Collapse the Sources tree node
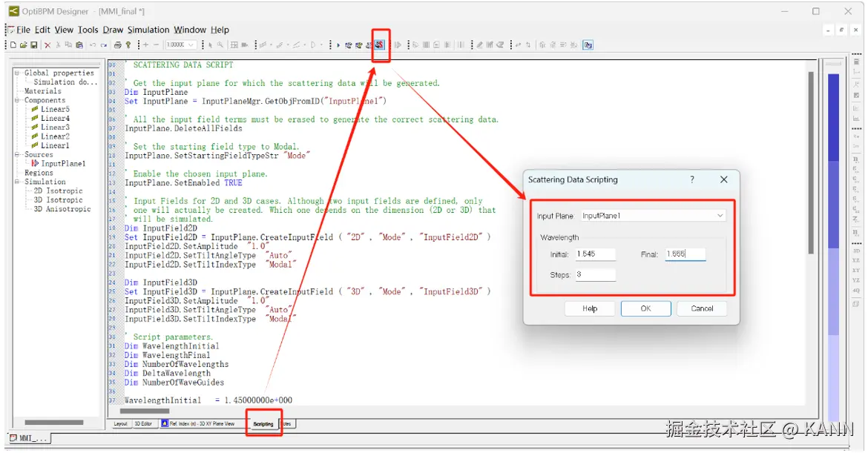Image resolution: width=868 pixels, height=453 pixels. tap(17, 154)
